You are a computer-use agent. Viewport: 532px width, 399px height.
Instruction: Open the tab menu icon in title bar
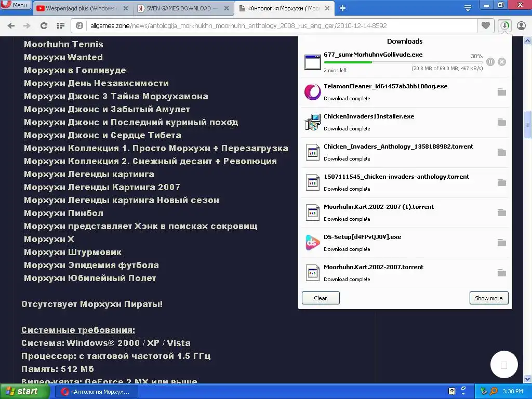click(468, 8)
